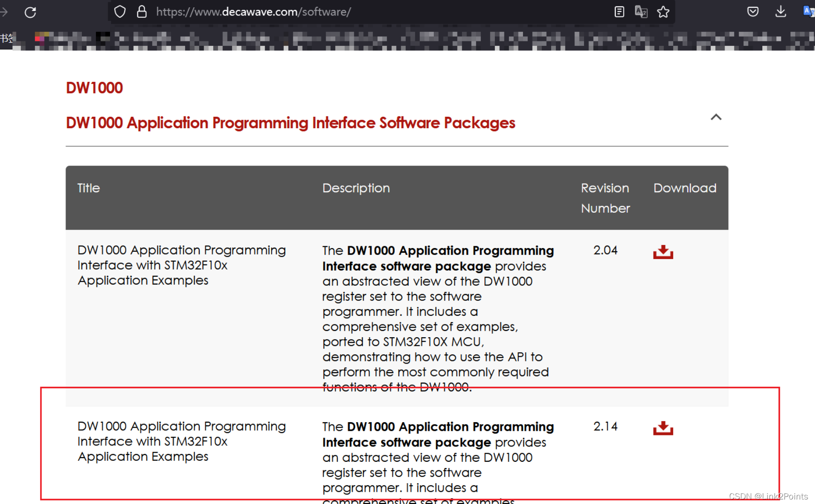Click the red DW1000 heading
This screenshot has height=504, width=815.
pos(95,88)
